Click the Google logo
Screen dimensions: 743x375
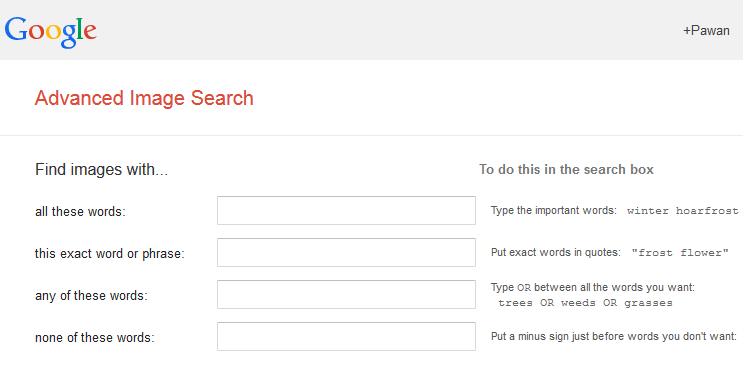[x=51, y=32]
